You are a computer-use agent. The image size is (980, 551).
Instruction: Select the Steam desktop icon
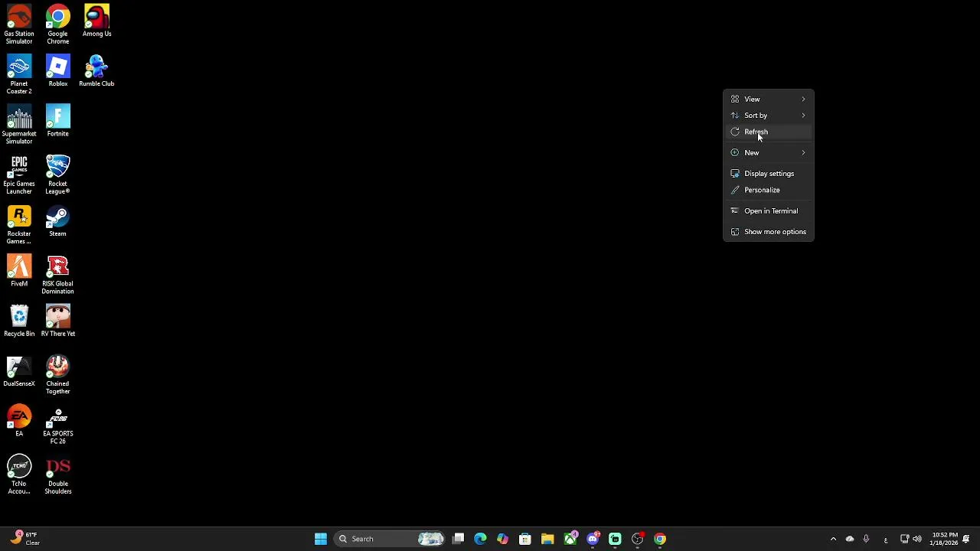pos(57,220)
